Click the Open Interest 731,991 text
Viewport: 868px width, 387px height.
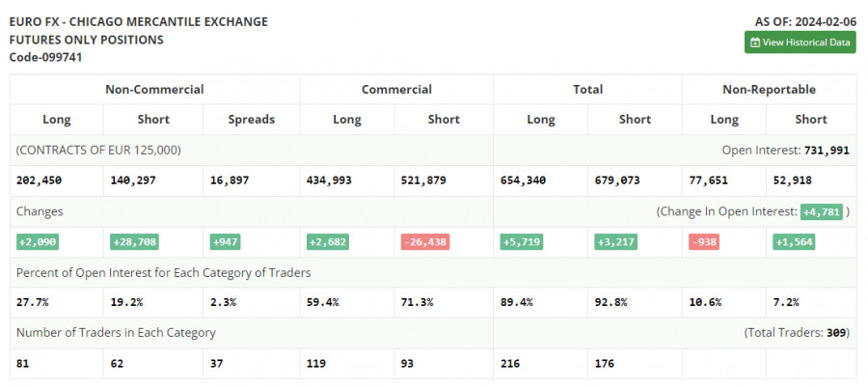pyautogui.click(x=785, y=150)
